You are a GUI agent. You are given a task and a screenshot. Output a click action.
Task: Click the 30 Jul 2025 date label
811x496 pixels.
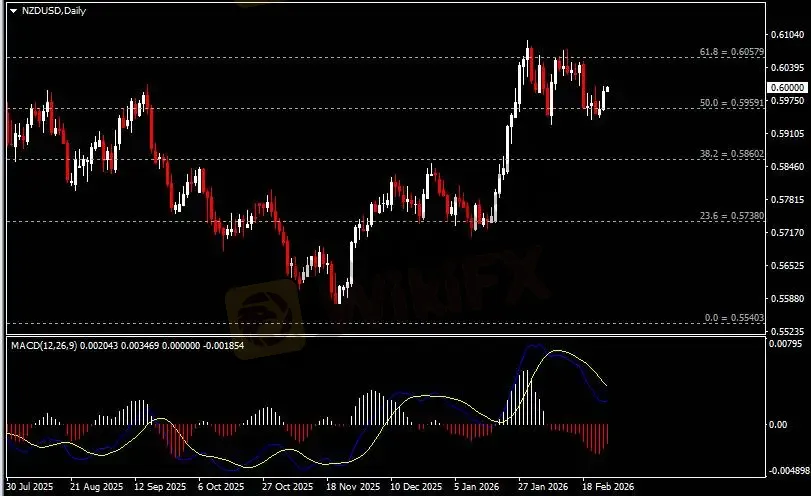30,487
